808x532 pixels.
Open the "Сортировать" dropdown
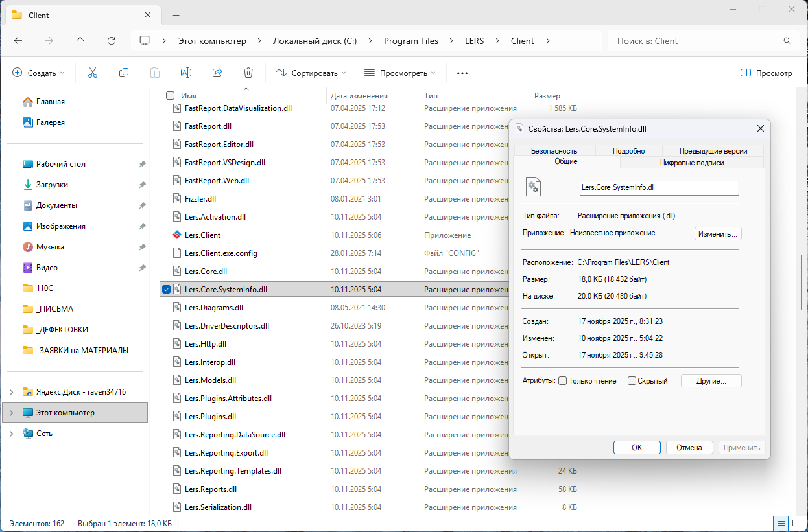point(311,73)
